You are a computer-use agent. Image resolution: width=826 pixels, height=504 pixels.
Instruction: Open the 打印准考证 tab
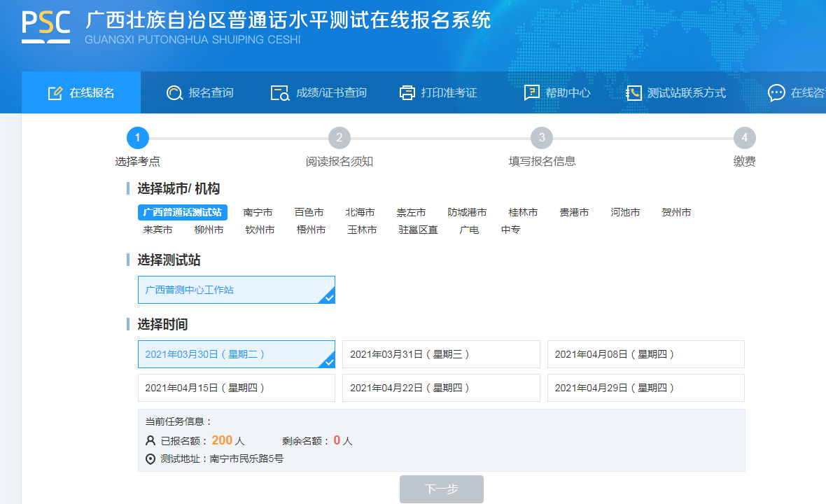(438, 92)
